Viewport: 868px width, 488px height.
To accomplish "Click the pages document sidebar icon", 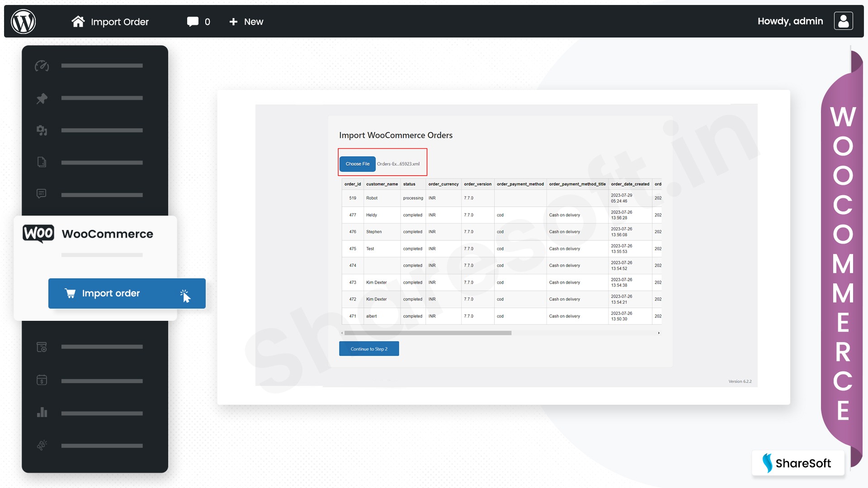I will [x=42, y=162].
